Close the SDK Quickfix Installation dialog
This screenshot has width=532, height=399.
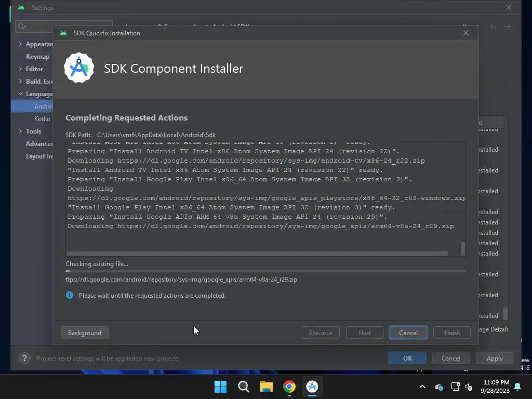tap(466, 33)
